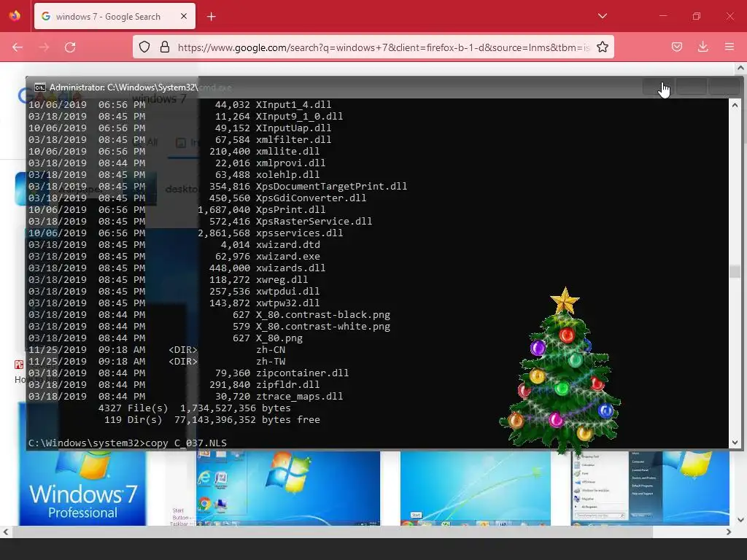This screenshot has height=560, width=747.
Task: Select zh-TW directory entry
Action: [x=271, y=362]
